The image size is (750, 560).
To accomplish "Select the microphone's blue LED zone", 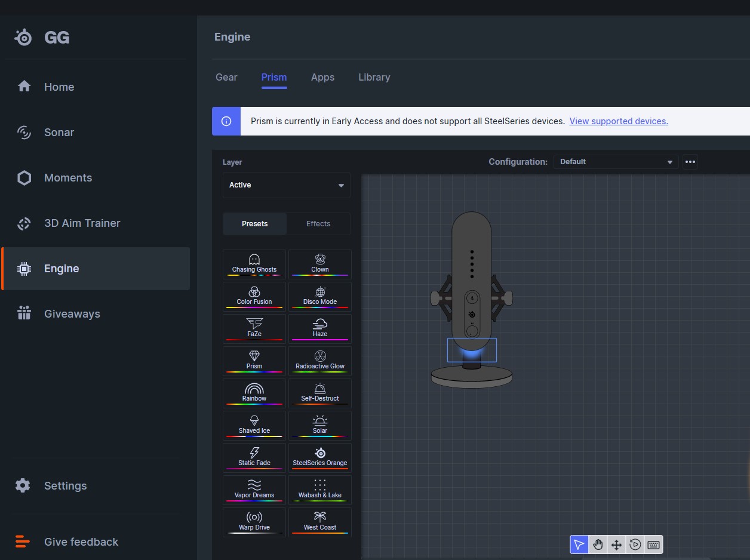I will (x=472, y=351).
